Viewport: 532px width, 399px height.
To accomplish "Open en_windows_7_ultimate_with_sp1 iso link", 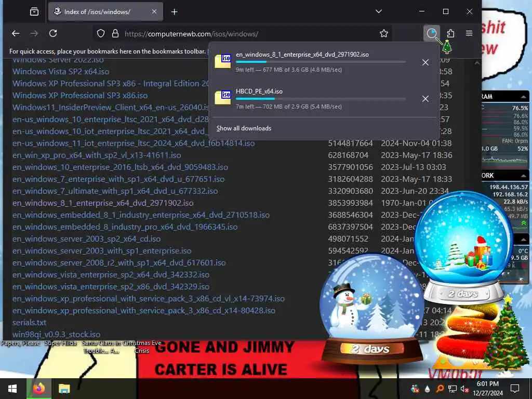I will tap(115, 191).
